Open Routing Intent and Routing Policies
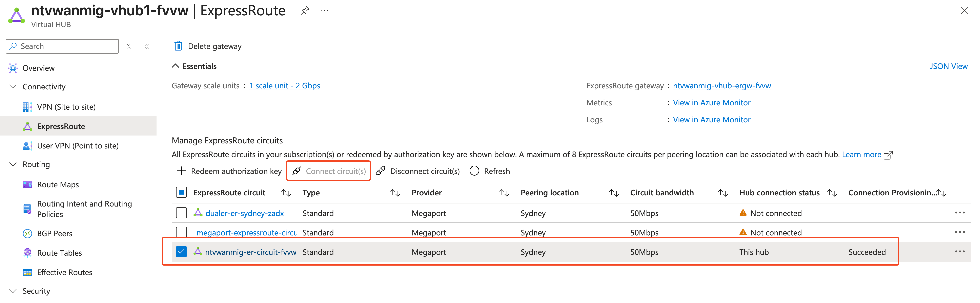Viewport: 980px width, 303px height. coord(84,209)
